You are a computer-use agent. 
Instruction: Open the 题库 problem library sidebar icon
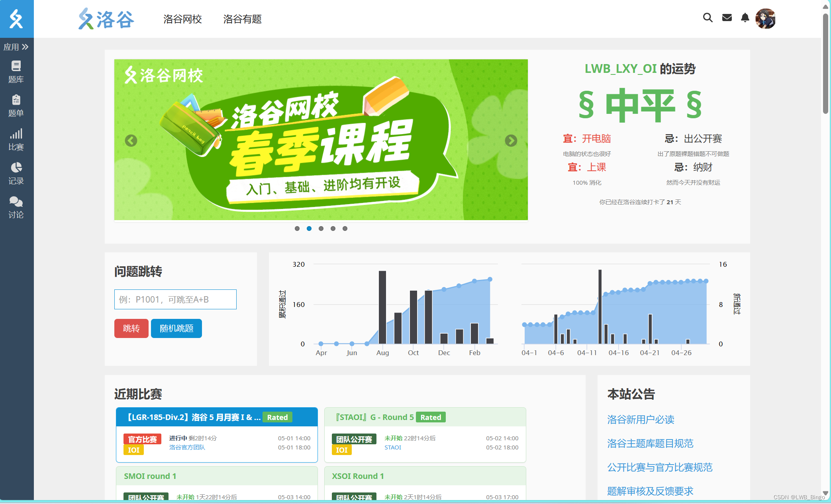pyautogui.click(x=16, y=71)
